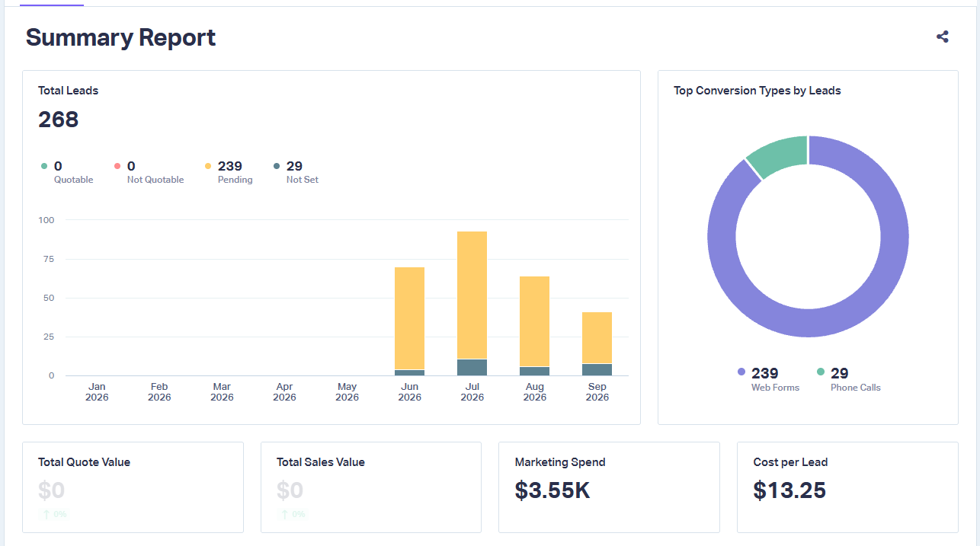This screenshot has width=980, height=546.
Task: Click the 100 y-axis label
Action: pos(46,220)
